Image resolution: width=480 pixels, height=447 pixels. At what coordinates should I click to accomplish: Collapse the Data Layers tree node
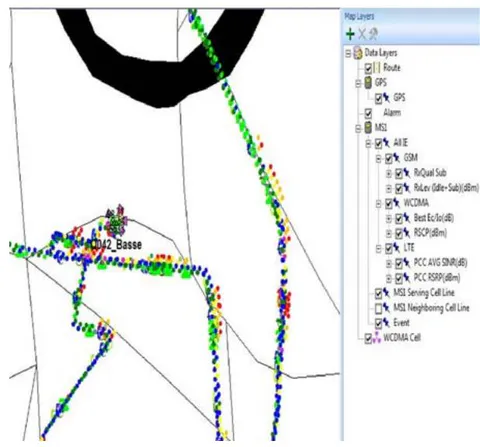tap(348, 54)
